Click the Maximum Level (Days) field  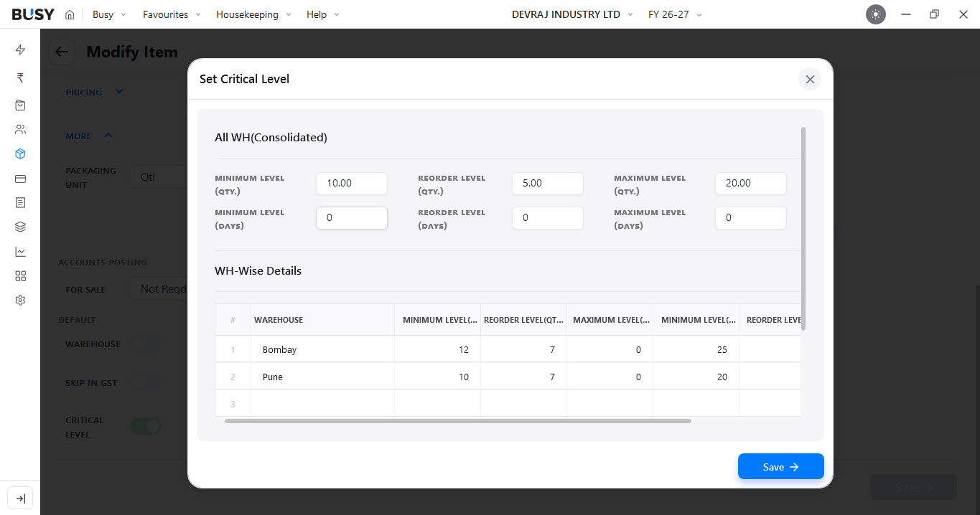(x=751, y=217)
